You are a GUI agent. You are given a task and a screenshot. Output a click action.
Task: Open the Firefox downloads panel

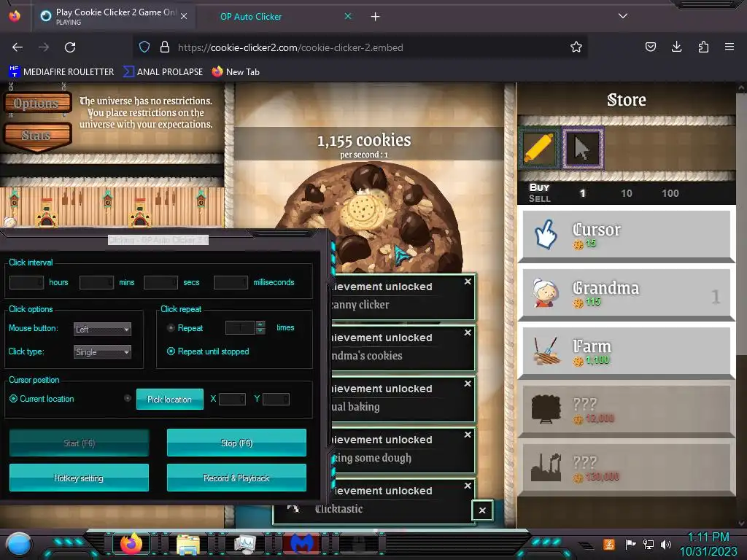[677, 47]
